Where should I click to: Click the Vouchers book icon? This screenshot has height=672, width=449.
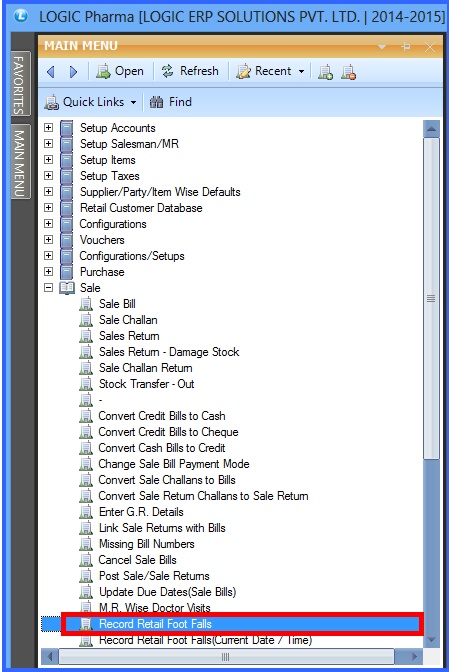coord(66,240)
